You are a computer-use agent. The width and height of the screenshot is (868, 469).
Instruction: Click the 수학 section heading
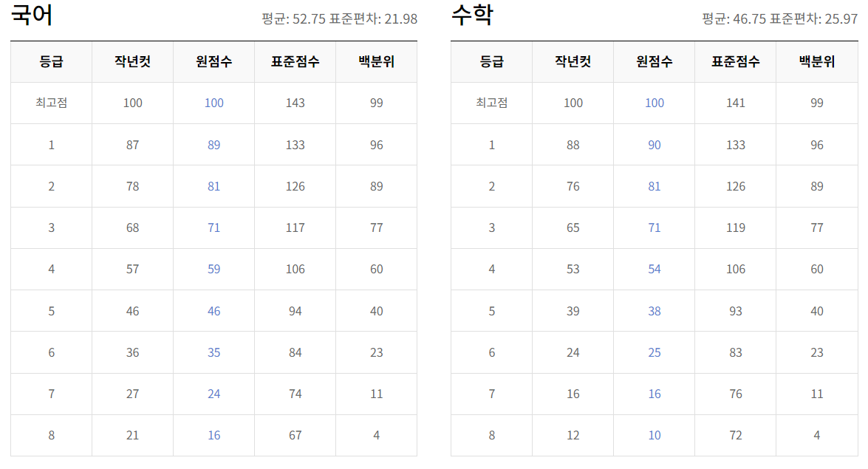(x=472, y=15)
